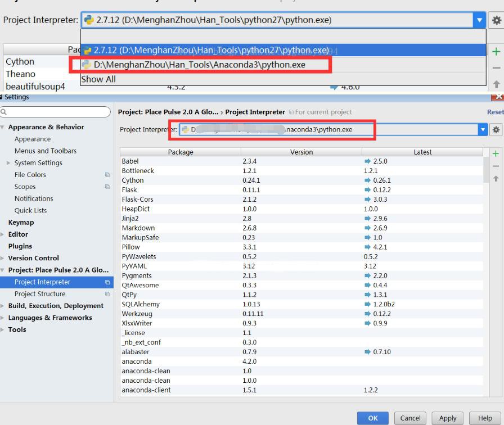
Task: Select Theano package in top panel
Action: coord(21,74)
